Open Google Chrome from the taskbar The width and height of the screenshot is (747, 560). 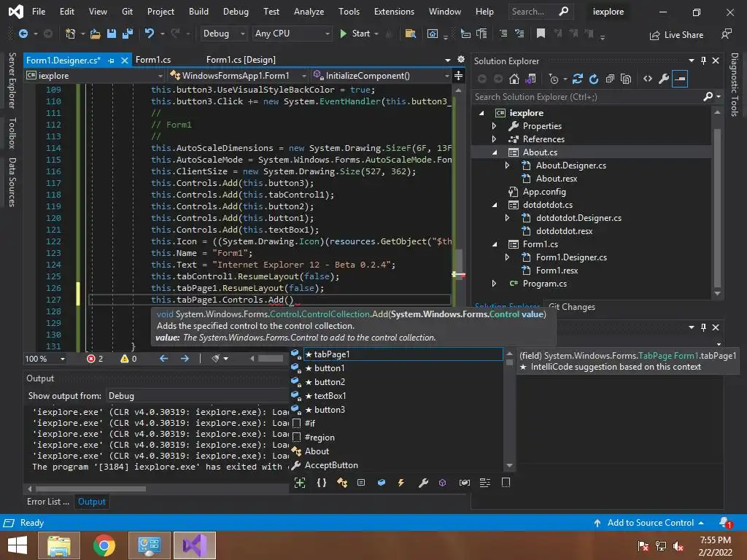(x=104, y=545)
